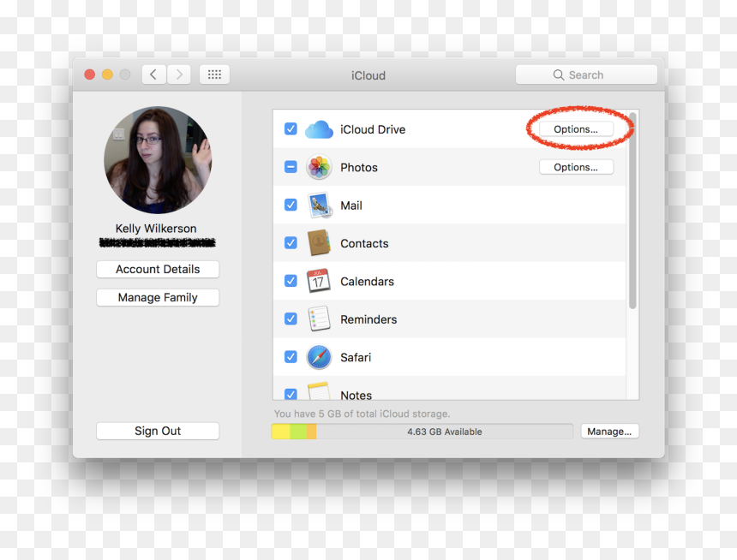This screenshot has width=737, height=560.
Task: Click the Mail label
Action: pyautogui.click(x=351, y=206)
